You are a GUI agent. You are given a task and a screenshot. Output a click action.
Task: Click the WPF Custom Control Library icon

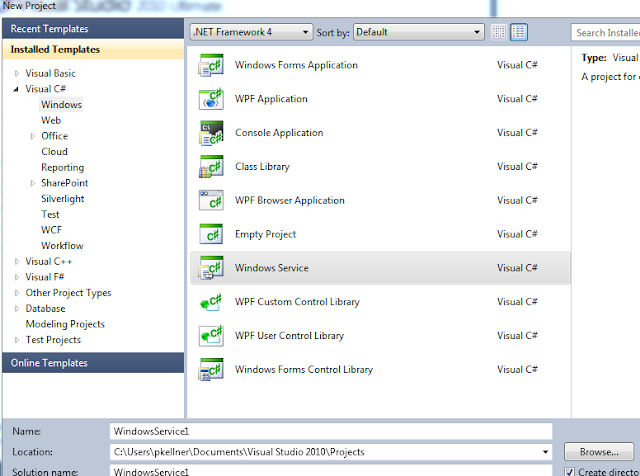pos(211,302)
